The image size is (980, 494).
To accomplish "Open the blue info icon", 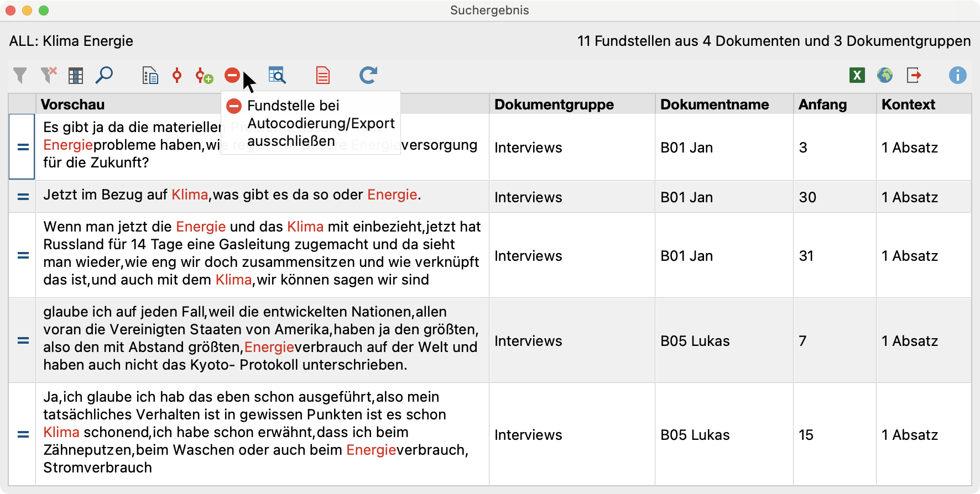I will (x=958, y=75).
